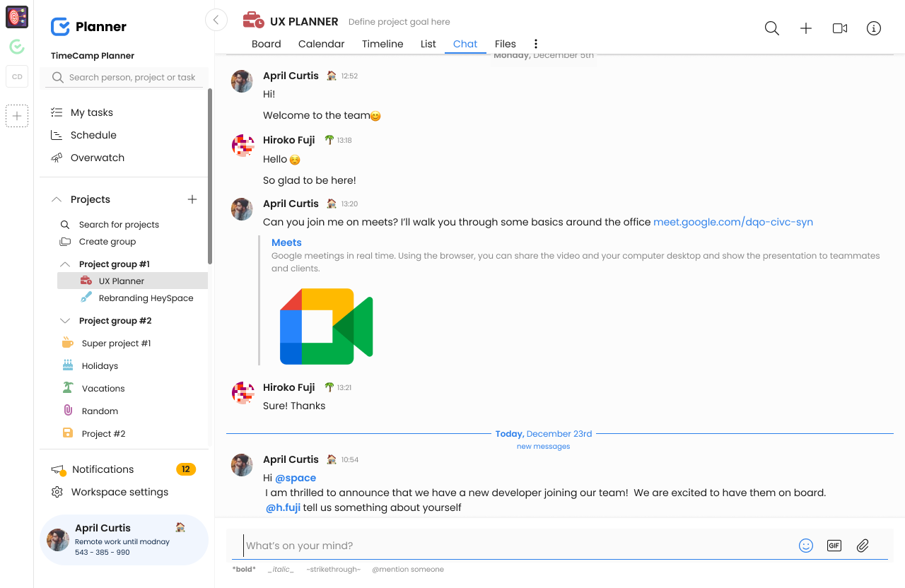Start a video call from the toolbar
The image size is (905, 588).
point(839,28)
